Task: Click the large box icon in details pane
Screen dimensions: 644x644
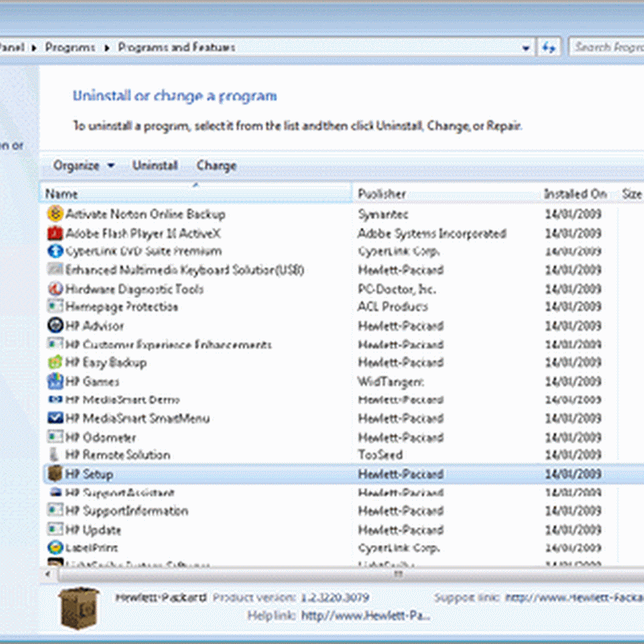Action: 79,609
